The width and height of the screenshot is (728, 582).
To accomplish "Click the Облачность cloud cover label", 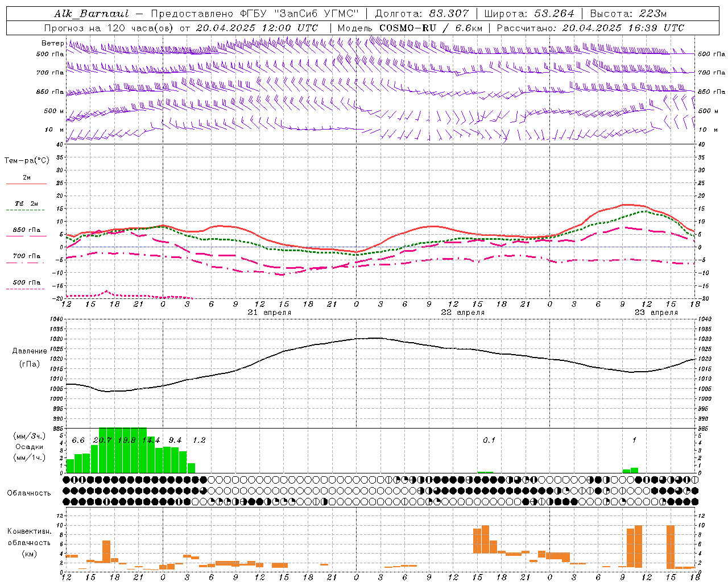I will 29,493.
